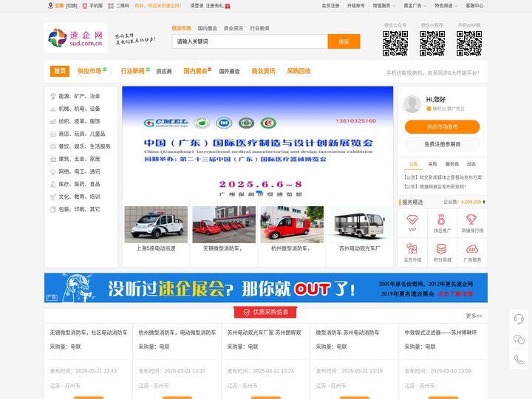Expand the 增值服务 dropdown
The width and height of the screenshot is (532, 399).
(x=383, y=6)
